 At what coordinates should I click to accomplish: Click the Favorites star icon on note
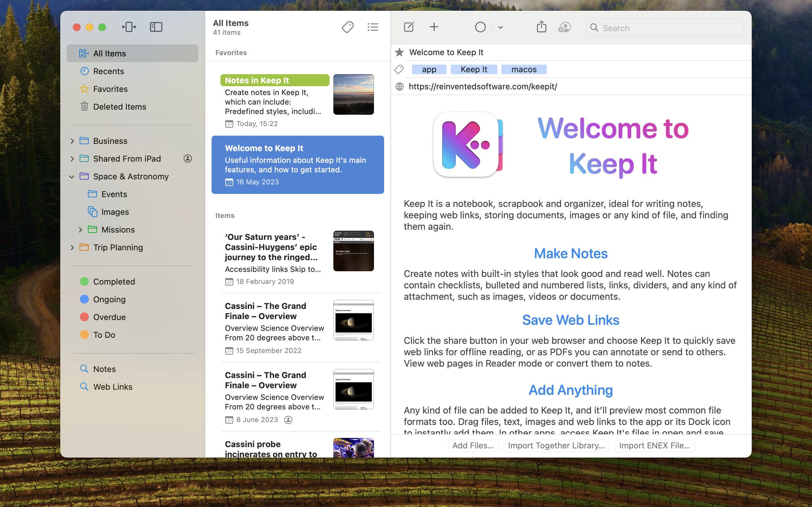[399, 52]
